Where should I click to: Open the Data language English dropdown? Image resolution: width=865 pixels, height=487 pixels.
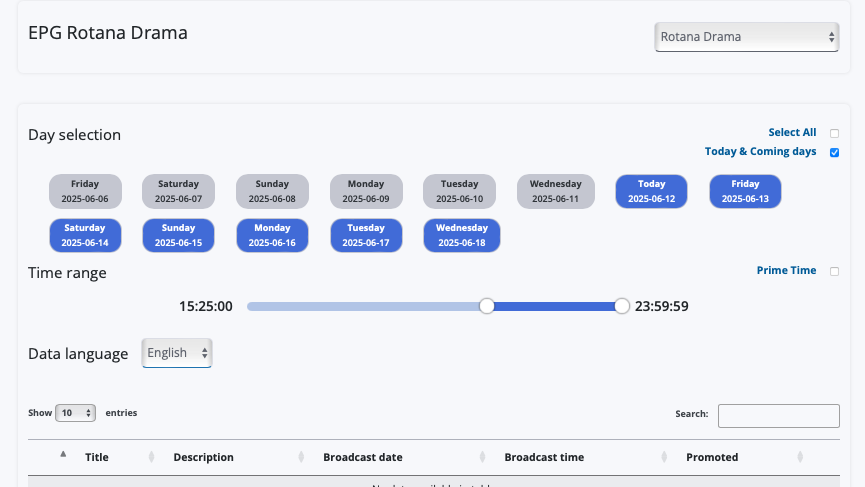[177, 353]
